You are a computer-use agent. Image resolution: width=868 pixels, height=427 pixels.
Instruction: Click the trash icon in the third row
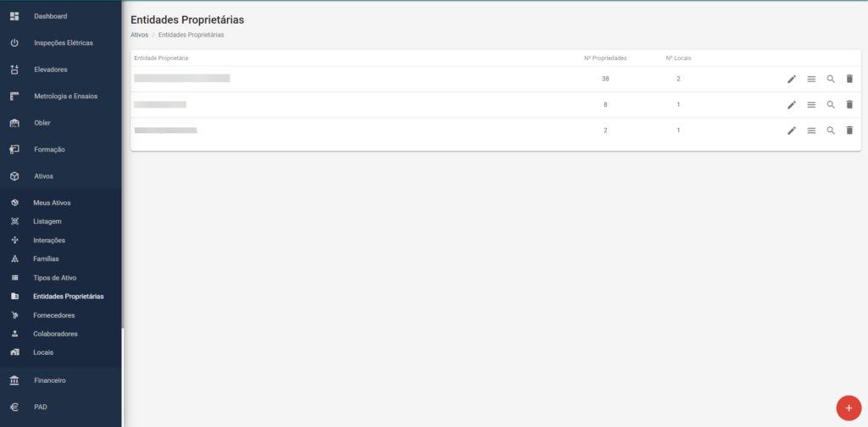pyautogui.click(x=849, y=130)
